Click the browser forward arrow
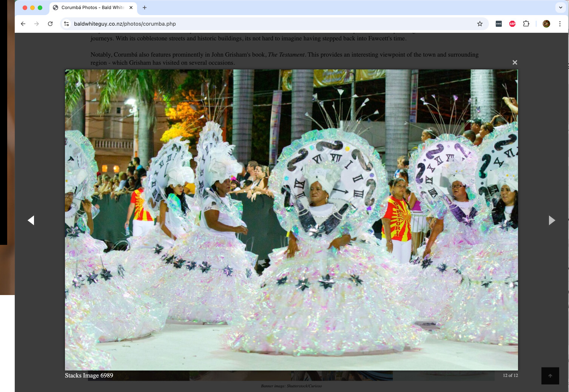 point(37,24)
